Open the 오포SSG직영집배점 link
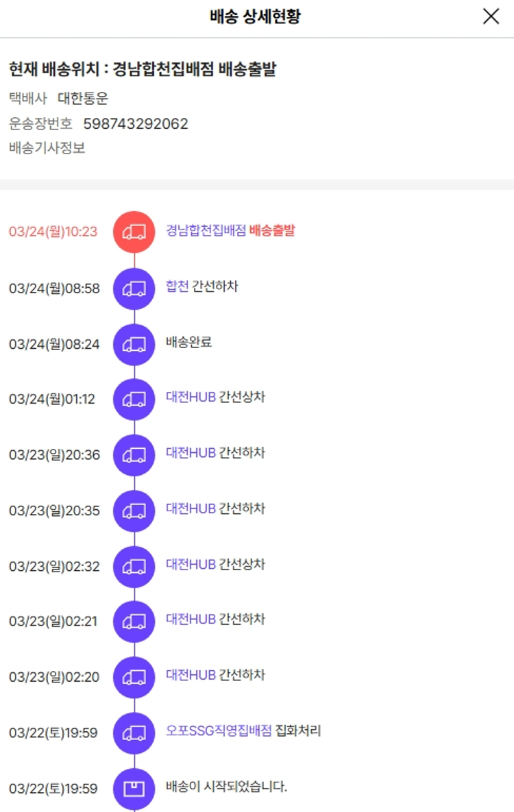 point(219,731)
